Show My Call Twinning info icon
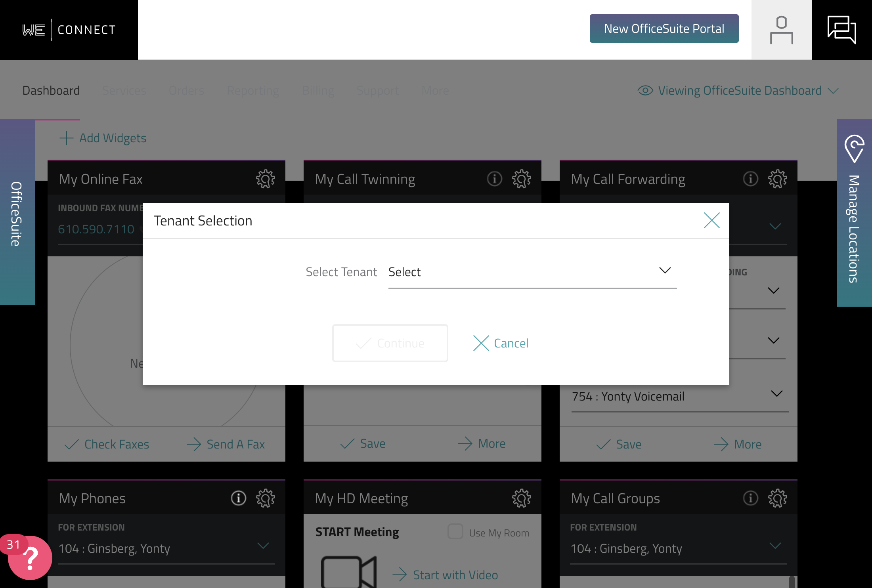 tap(495, 179)
